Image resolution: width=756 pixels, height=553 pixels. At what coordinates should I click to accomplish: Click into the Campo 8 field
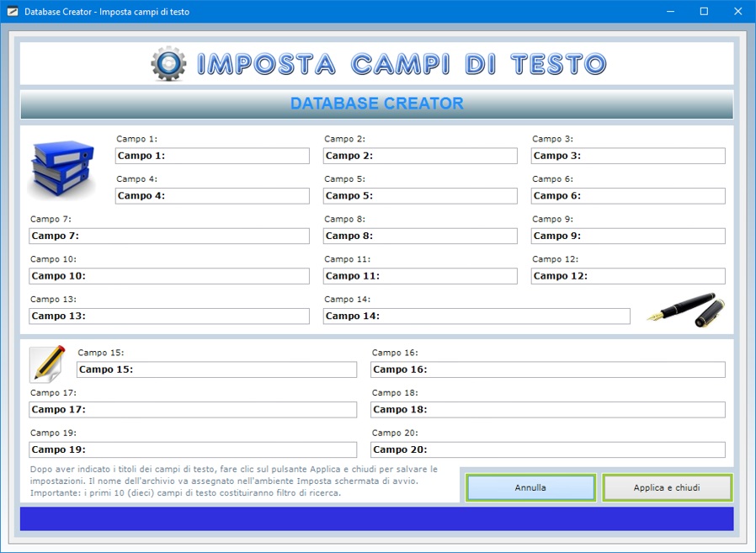point(420,236)
